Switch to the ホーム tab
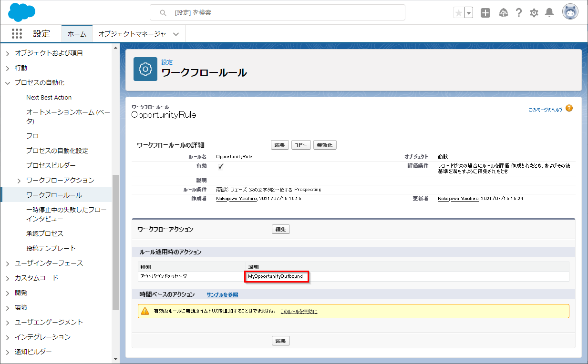The height and width of the screenshot is (364, 588). 77,34
